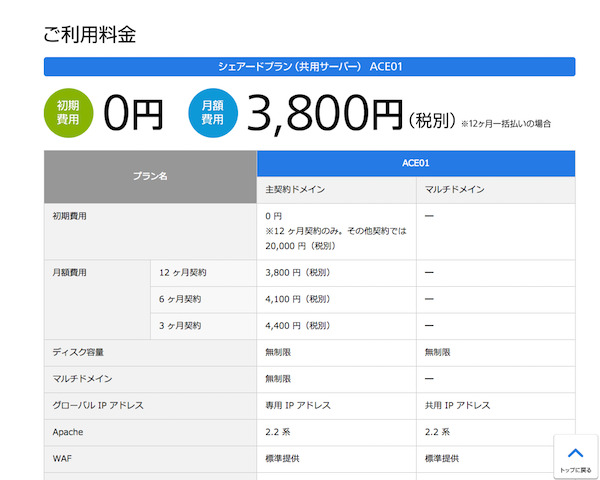Click the ご利用料金 heading
Image resolution: width=600 pixels, height=480 pixels.
(x=90, y=35)
